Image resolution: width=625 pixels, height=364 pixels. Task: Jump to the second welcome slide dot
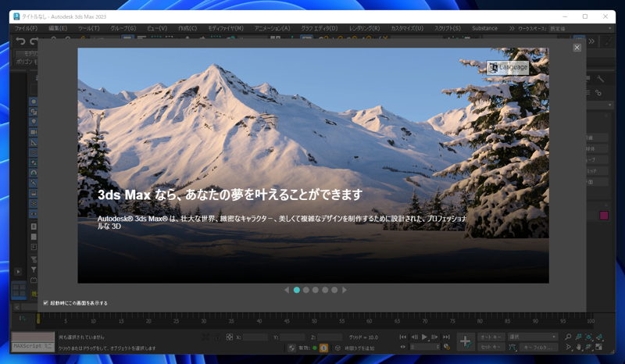306,290
